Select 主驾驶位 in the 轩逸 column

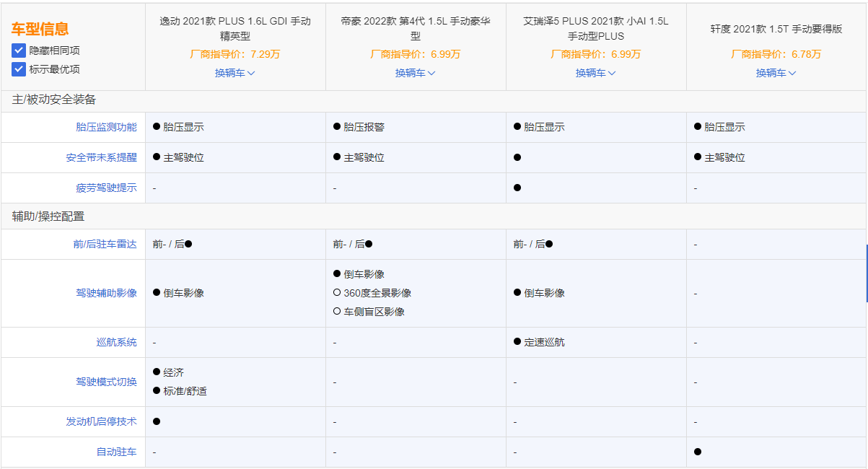[x=724, y=157]
